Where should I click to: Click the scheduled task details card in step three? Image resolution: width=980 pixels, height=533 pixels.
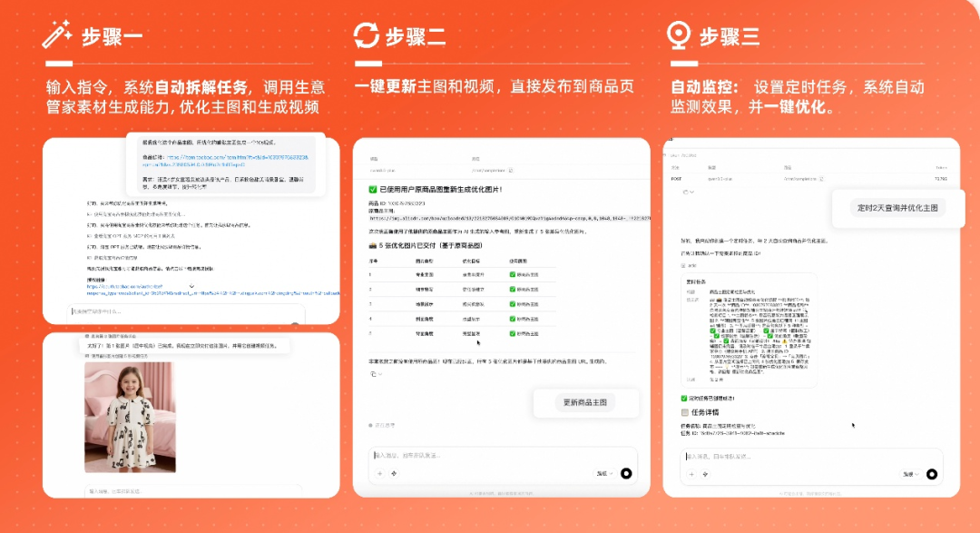pos(748,331)
